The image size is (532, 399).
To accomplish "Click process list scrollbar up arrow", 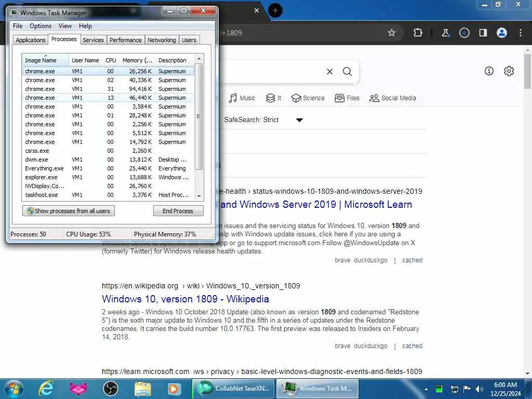I will click(x=199, y=59).
